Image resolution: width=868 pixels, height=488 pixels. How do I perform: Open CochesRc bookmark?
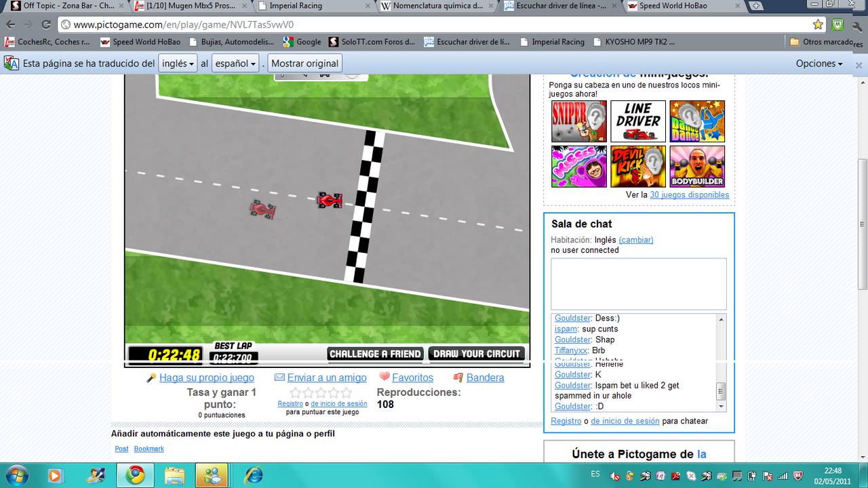click(47, 41)
